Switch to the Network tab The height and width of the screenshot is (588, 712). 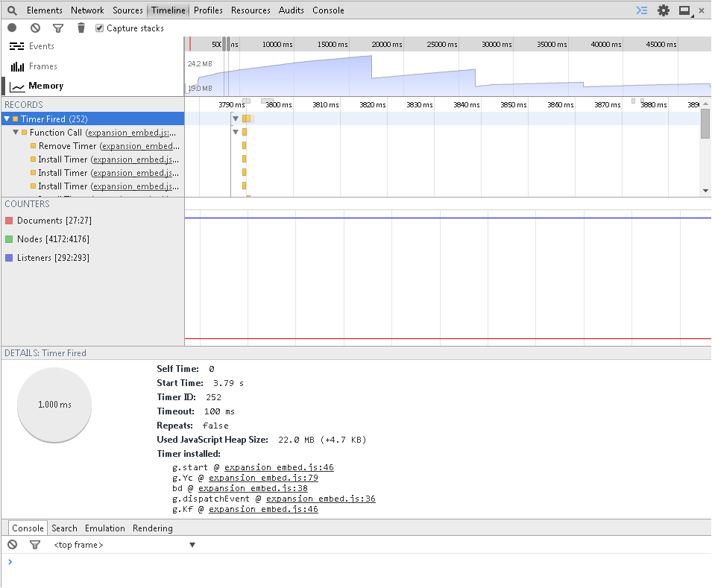coord(87,10)
